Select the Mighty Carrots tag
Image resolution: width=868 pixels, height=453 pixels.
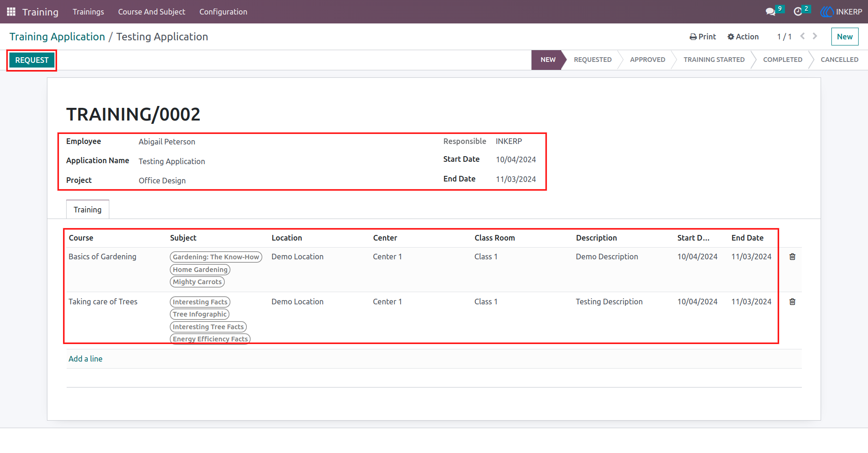[x=197, y=282]
